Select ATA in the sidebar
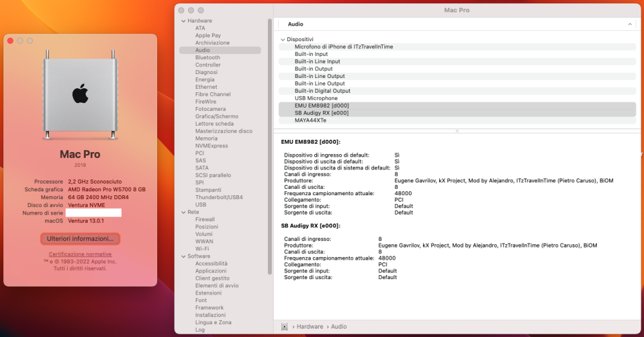Screen dimensions: 644x337 200,28
